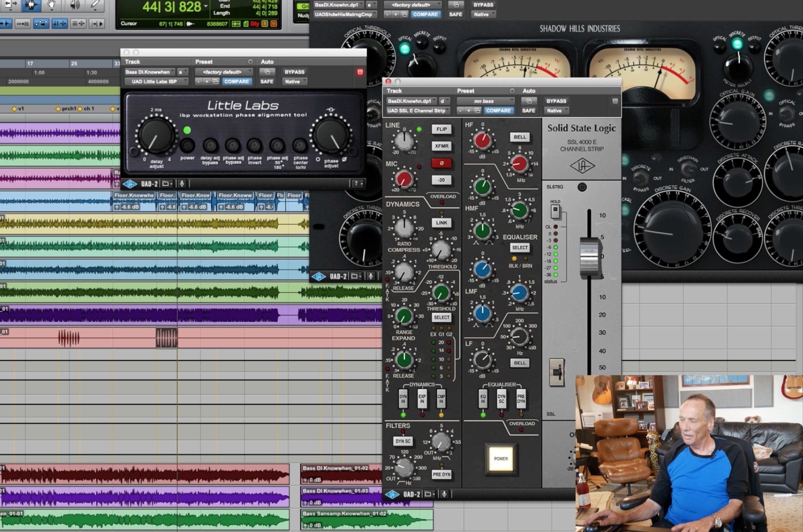This screenshot has height=532, width=803.
Task: Toggle Little Labs power button
Action: click(x=187, y=145)
